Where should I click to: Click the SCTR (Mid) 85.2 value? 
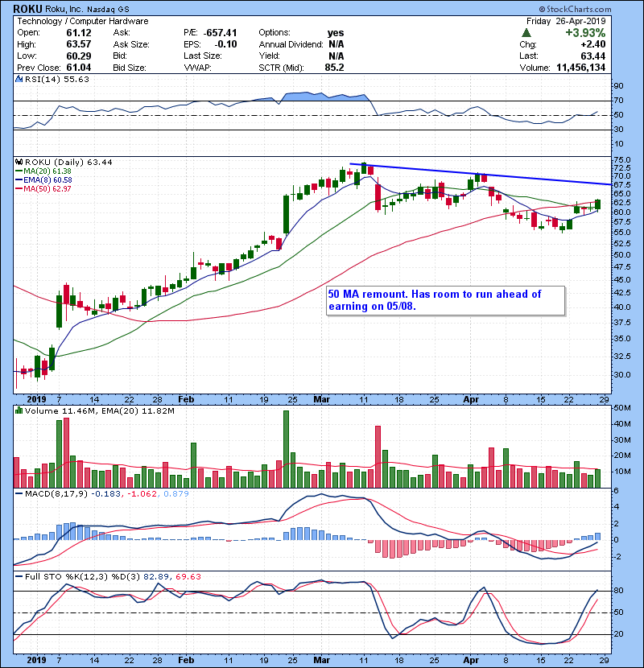click(x=334, y=68)
